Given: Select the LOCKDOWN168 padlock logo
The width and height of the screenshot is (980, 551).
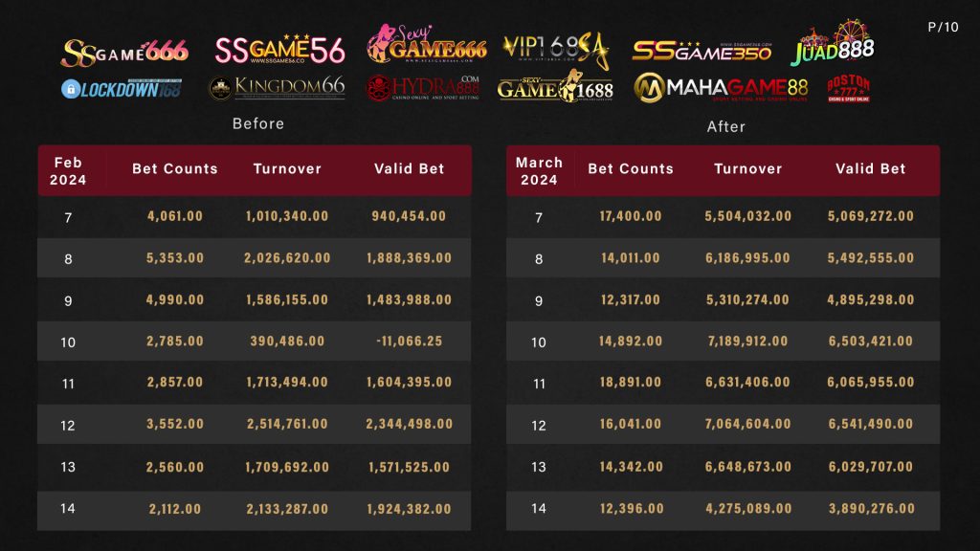Looking at the screenshot, I should tap(121, 89).
